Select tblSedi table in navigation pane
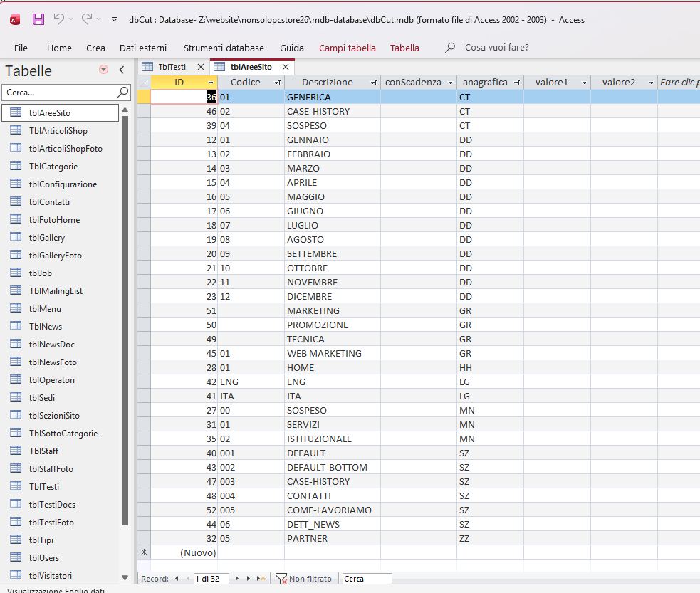700x593 pixels. coord(61,397)
